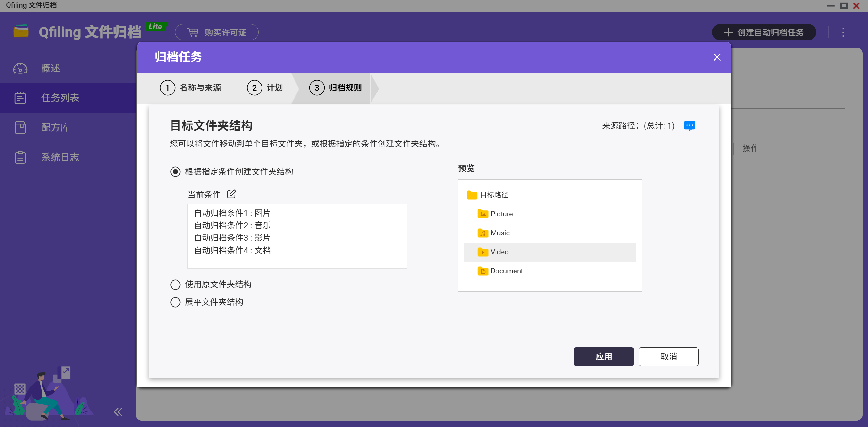Click the collapse sidebar double-chevron icon
868x427 pixels.
[118, 411]
